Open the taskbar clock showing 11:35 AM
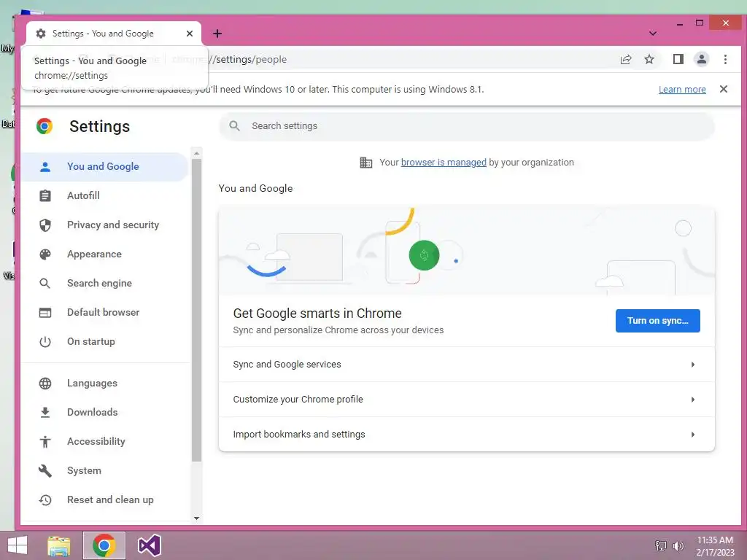This screenshot has width=747, height=560. 715,546
